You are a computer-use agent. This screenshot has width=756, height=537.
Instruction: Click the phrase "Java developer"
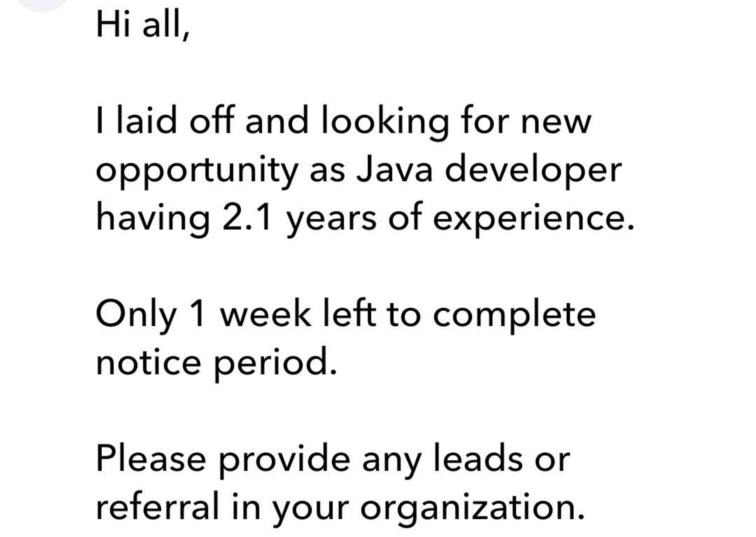coord(489,170)
